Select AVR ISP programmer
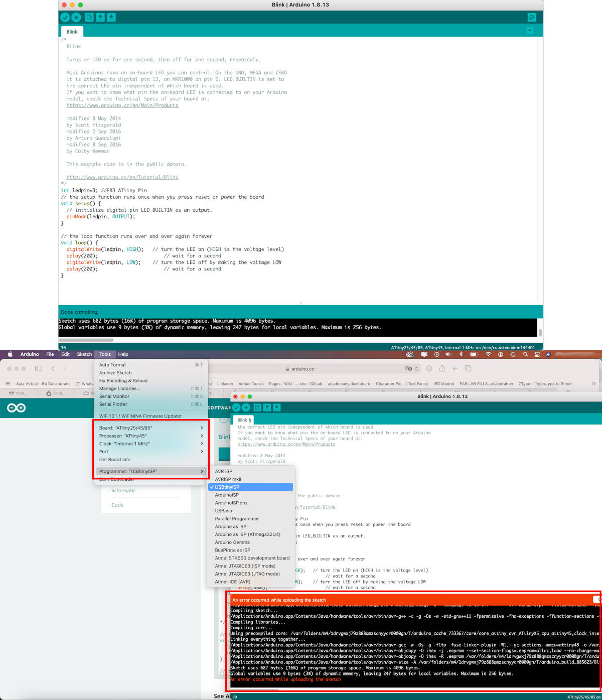Screen dimensions: 602x700 251,471
